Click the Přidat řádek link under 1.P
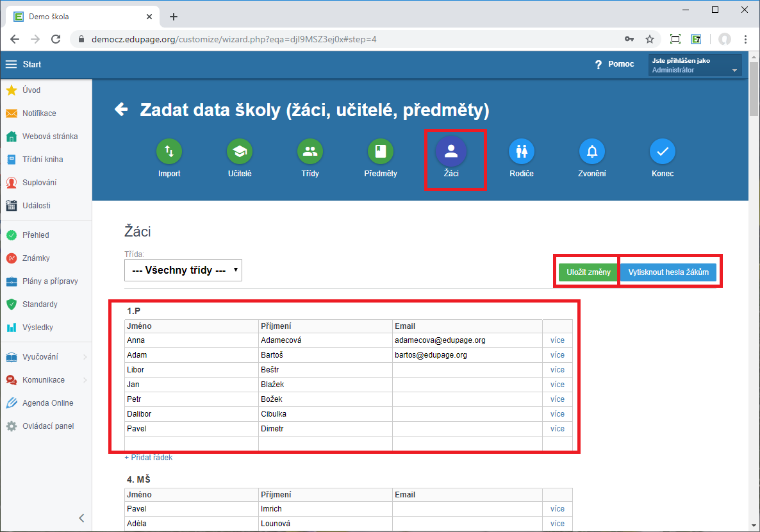The height and width of the screenshot is (532, 760). (149, 458)
